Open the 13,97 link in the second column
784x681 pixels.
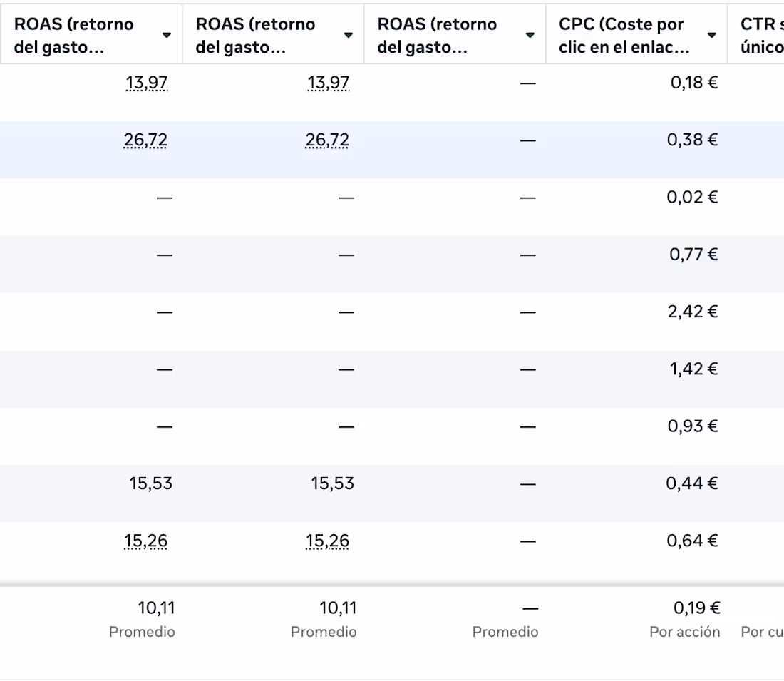[x=329, y=83]
